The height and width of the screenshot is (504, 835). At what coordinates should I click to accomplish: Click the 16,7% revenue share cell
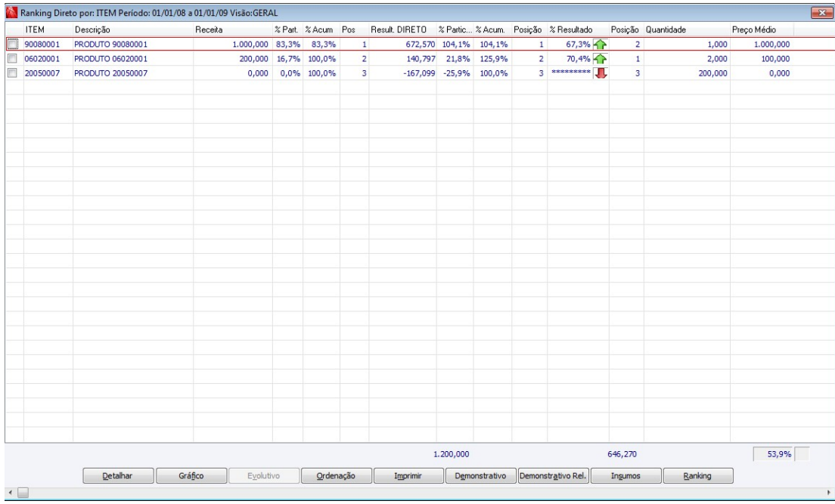288,58
